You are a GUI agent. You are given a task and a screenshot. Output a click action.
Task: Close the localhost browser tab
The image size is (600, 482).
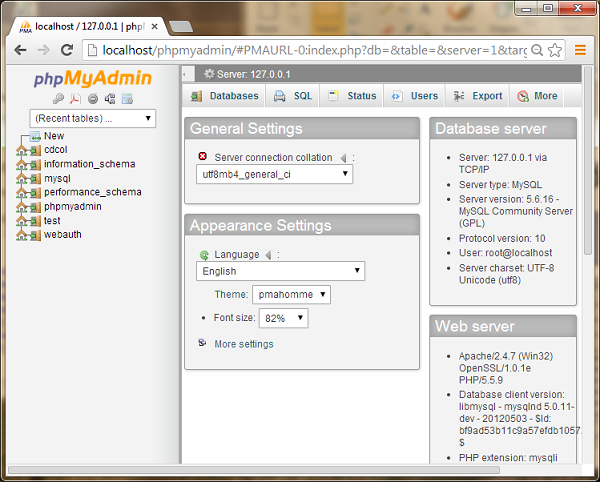154,27
